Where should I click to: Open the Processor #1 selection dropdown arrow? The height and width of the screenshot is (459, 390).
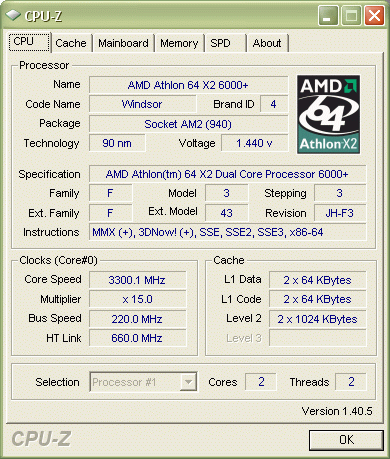188,382
